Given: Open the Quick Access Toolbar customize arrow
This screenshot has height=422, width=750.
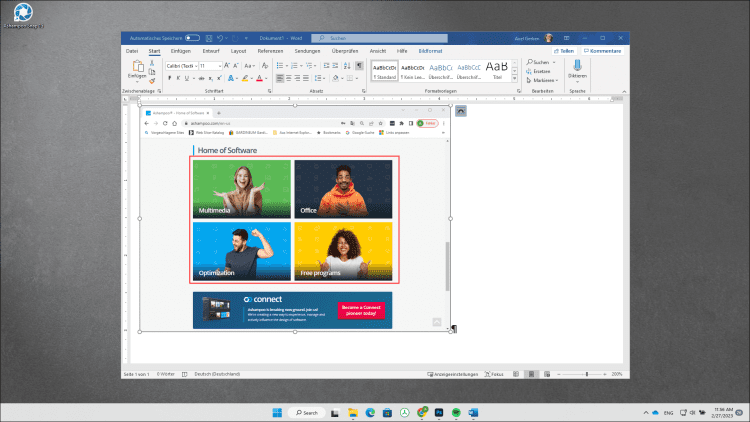Looking at the screenshot, I should pos(246,38).
